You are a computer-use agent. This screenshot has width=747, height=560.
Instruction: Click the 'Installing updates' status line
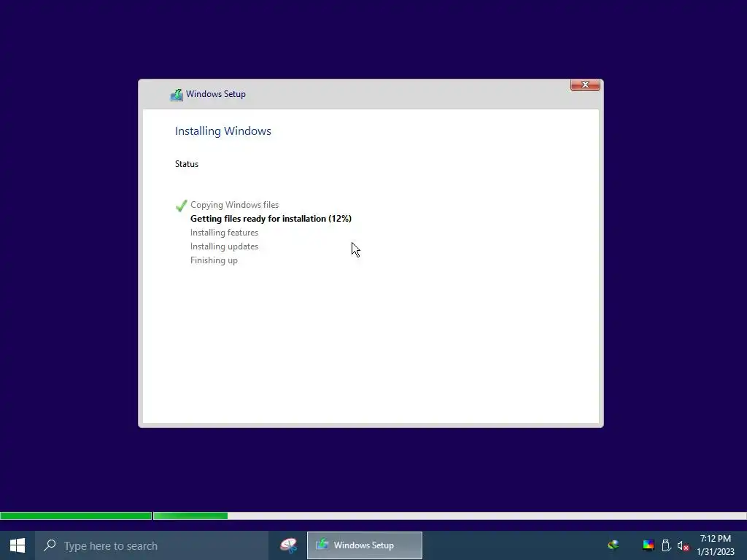(224, 246)
